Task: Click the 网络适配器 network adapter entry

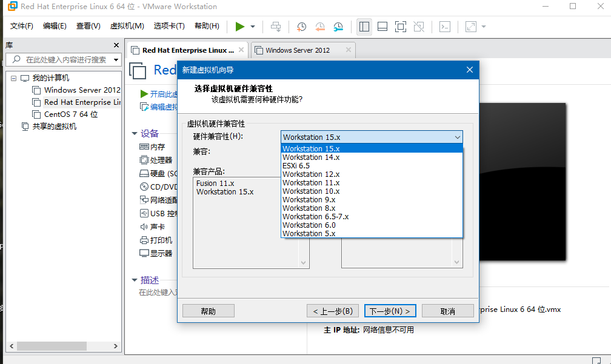Action: [158, 200]
